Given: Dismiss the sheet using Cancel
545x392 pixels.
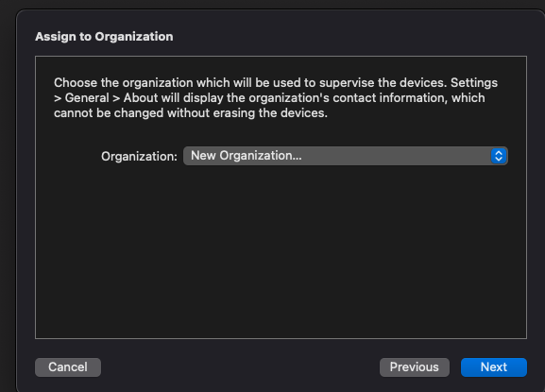Looking at the screenshot, I should [68, 367].
